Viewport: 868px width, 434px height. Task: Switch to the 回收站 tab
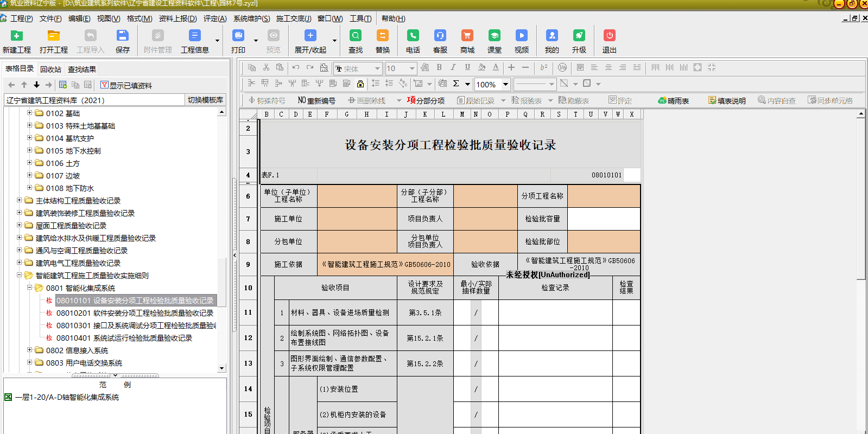[x=50, y=69]
